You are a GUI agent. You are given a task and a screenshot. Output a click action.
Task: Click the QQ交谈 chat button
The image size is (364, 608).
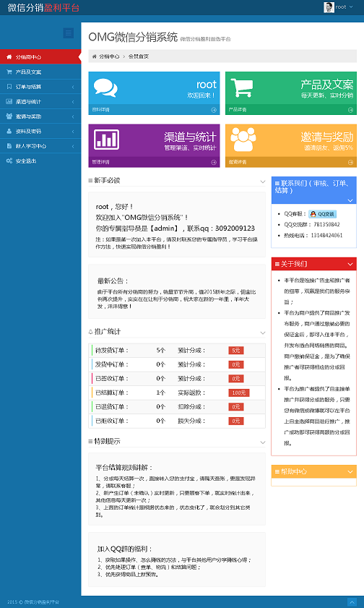322,214
